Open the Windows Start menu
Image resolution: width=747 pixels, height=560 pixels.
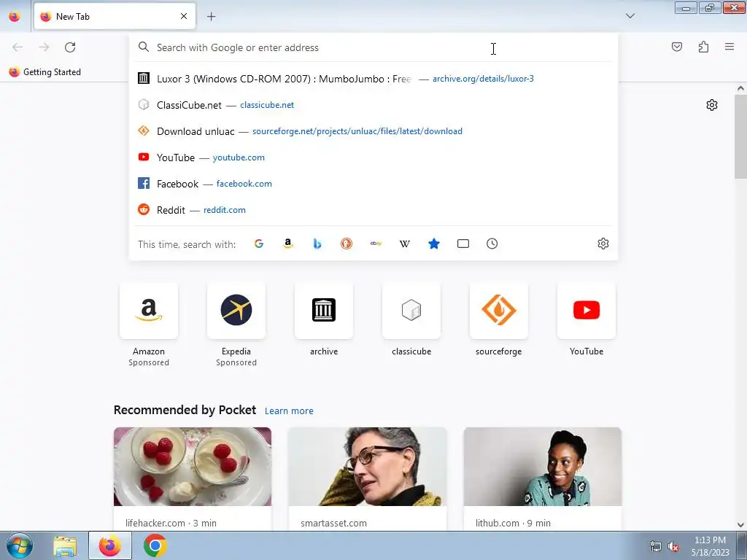coord(20,545)
